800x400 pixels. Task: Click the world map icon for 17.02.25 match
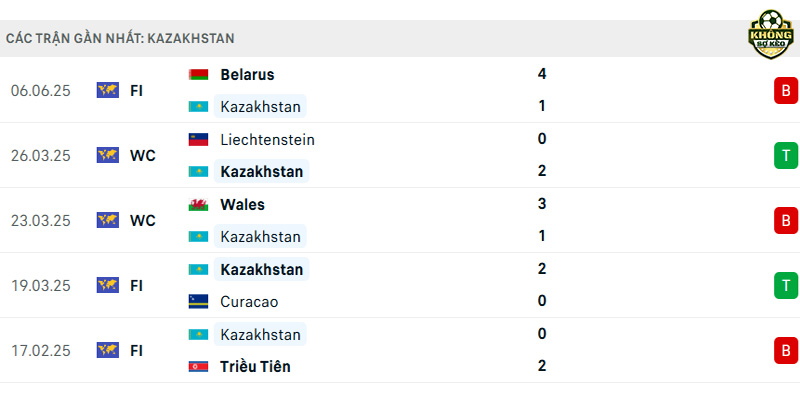point(108,350)
